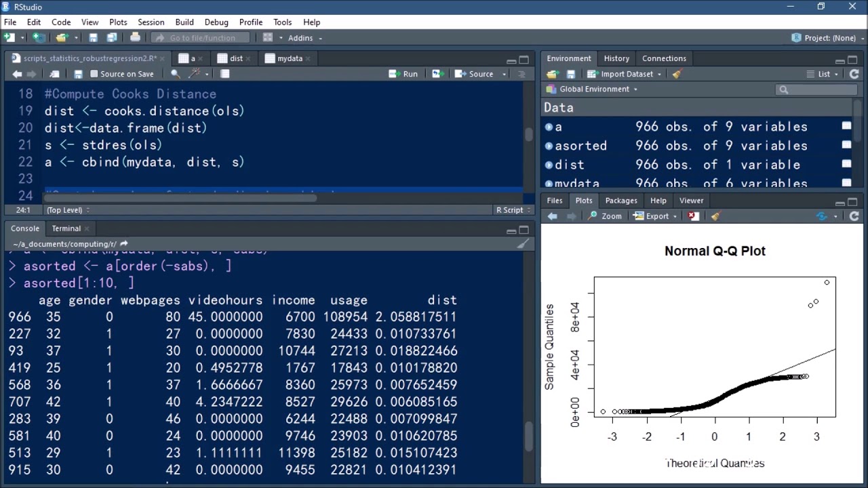868x488 pixels.
Task: Click Go to file/function field
Action: point(201,38)
